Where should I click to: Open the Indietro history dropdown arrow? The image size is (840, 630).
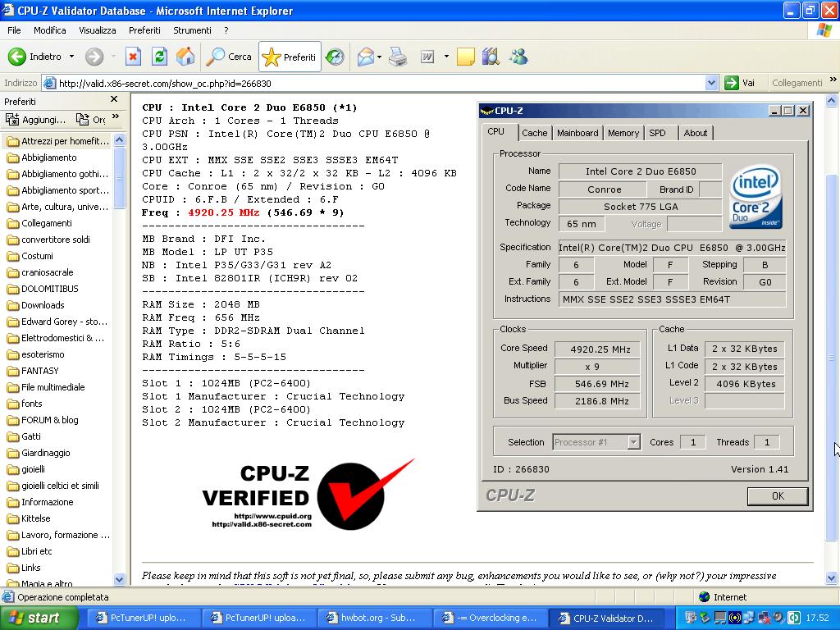click(71, 57)
